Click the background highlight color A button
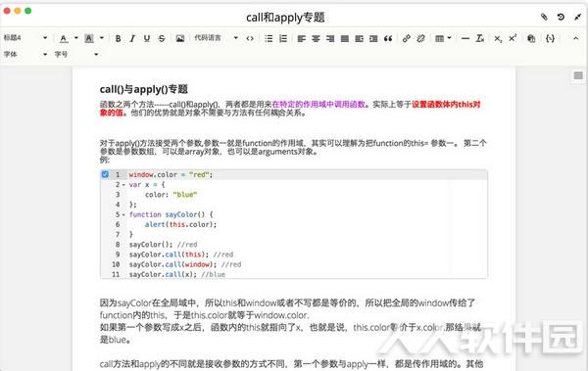Screen dimensions: 588x371 [89, 38]
